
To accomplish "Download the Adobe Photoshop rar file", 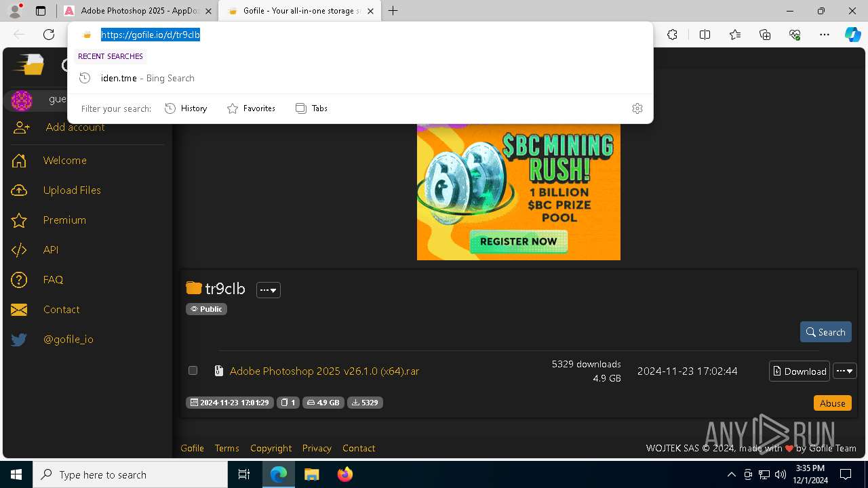I will (x=800, y=371).
